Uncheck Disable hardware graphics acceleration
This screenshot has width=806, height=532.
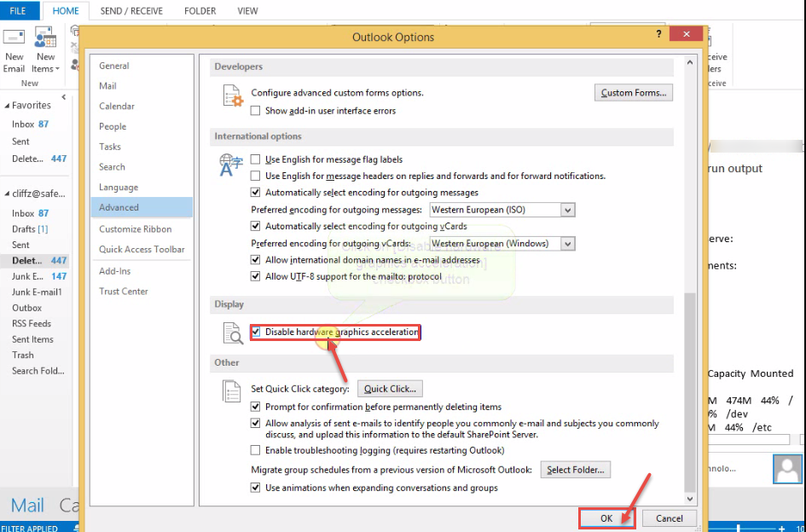coord(256,332)
